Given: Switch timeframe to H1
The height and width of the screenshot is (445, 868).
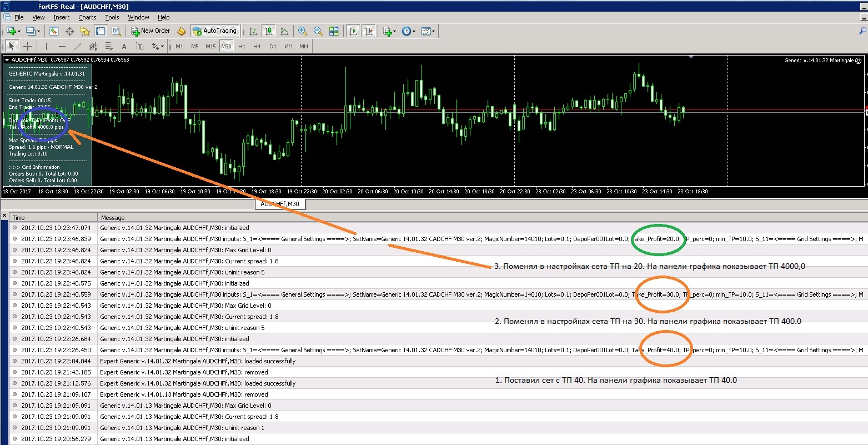Looking at the screenshot, I should pos(242,46).
